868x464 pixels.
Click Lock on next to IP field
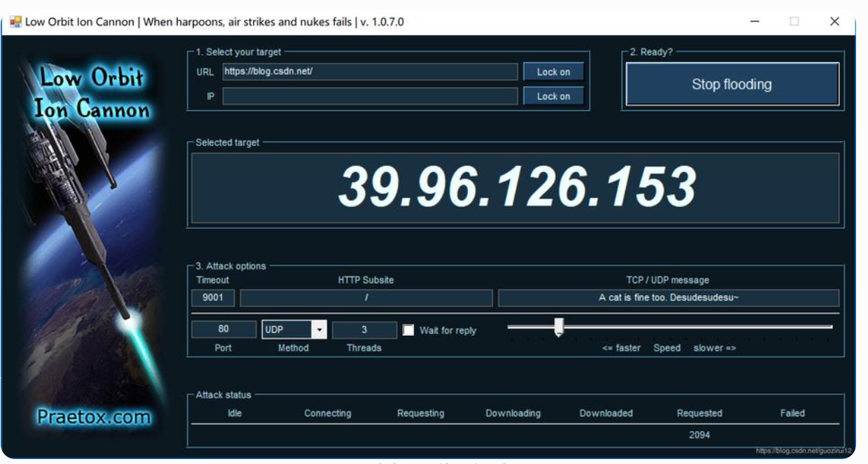click(553, 97)
